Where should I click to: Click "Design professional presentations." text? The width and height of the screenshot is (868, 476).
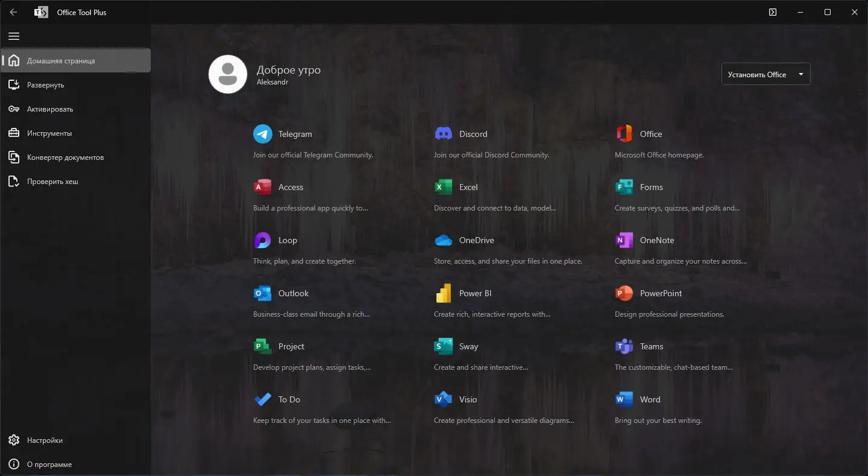coord(670,314)
